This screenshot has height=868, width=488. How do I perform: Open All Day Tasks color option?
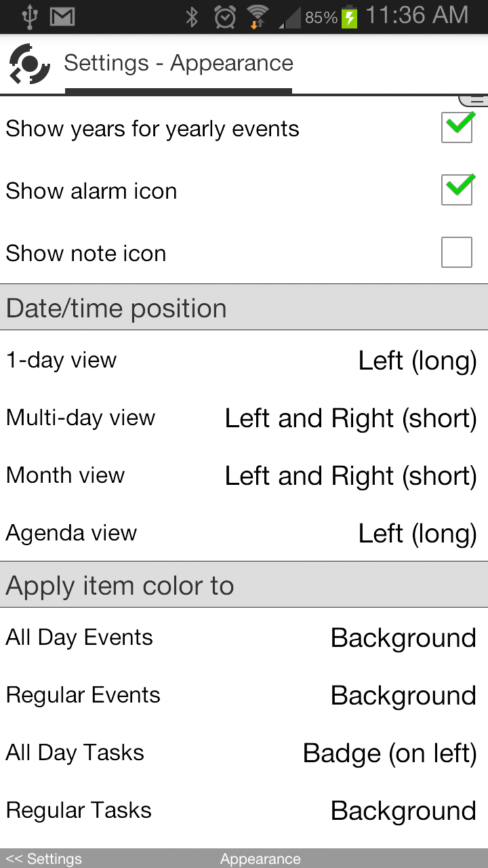click(x=390, y=753)
